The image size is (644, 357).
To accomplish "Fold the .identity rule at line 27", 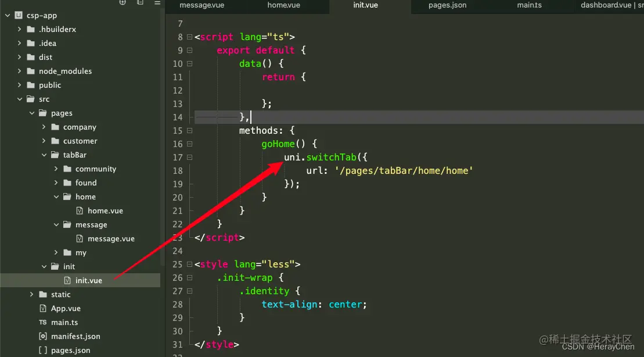I will pos(189,291).
